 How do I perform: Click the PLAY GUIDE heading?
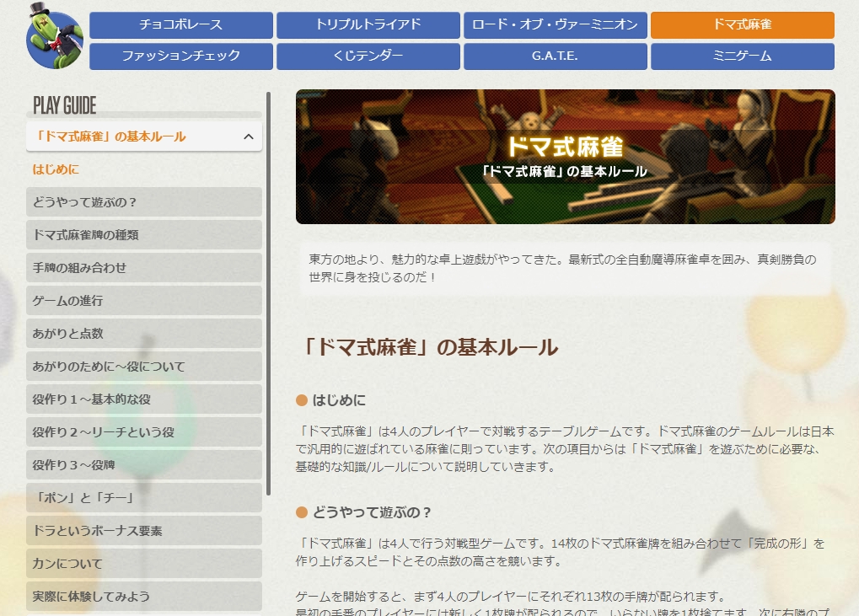(x=65, y=105)
